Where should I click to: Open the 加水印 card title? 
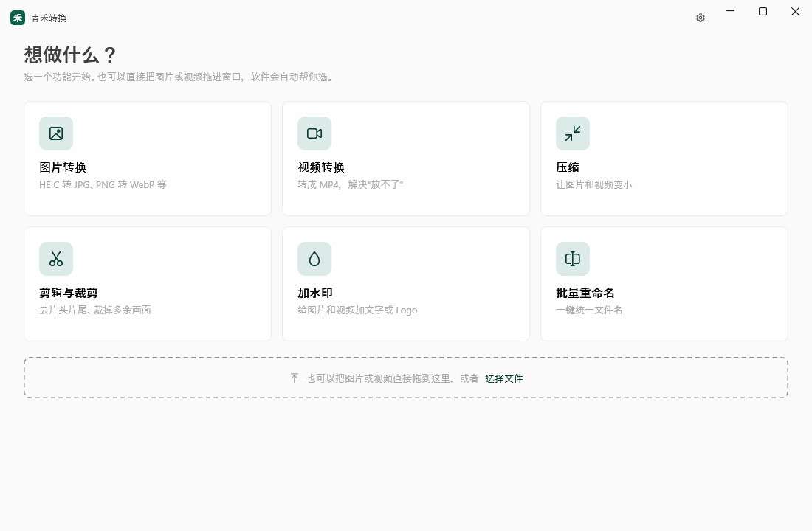click(x=315, y=293)
